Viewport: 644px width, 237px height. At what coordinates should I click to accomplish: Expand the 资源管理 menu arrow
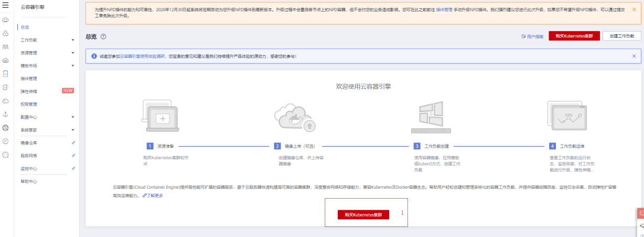[x=72, y=53]
